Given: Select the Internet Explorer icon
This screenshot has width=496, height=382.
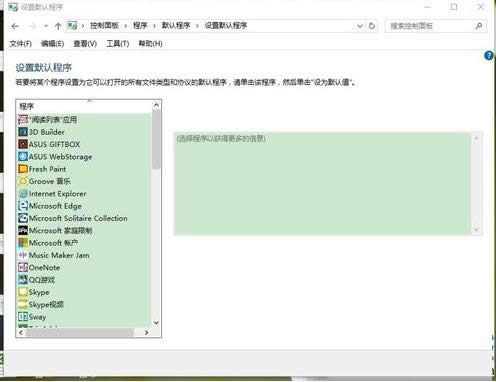Looking at the screenshot, I should click(23, 194).
